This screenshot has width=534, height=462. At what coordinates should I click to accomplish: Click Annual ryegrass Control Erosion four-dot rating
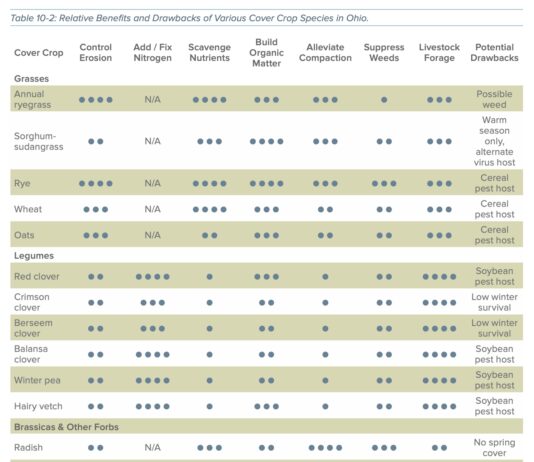point(96,100)
